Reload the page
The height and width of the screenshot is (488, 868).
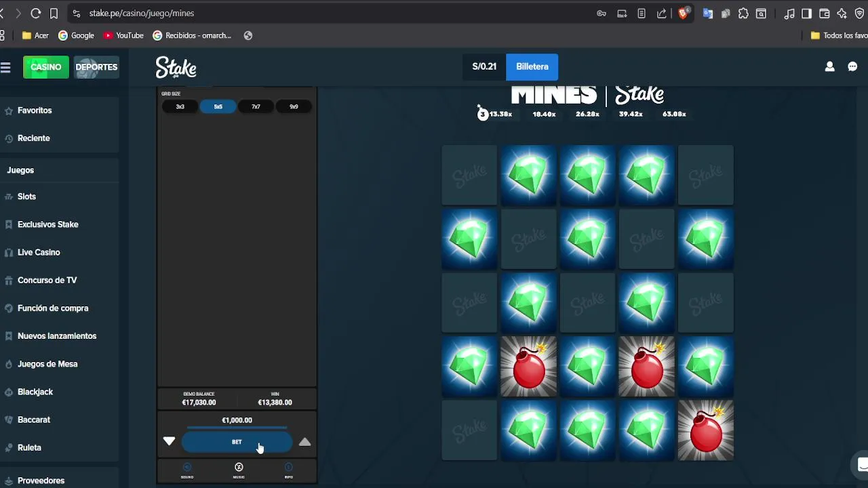(x=36, y=13)
